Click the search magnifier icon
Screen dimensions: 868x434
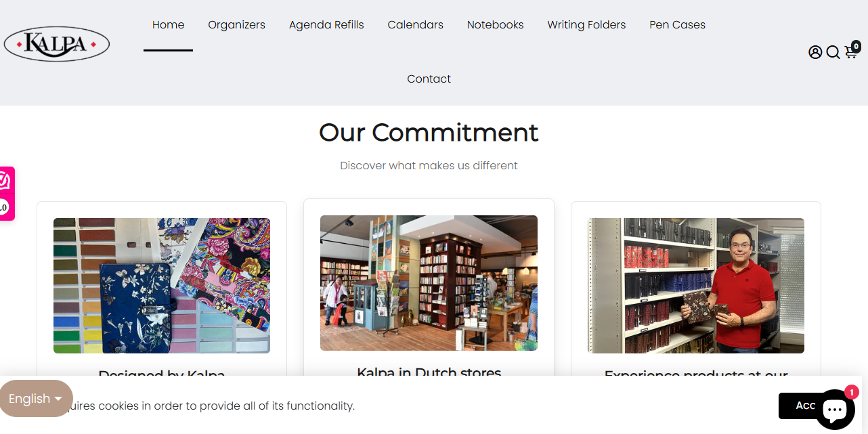tap(833, 52)
